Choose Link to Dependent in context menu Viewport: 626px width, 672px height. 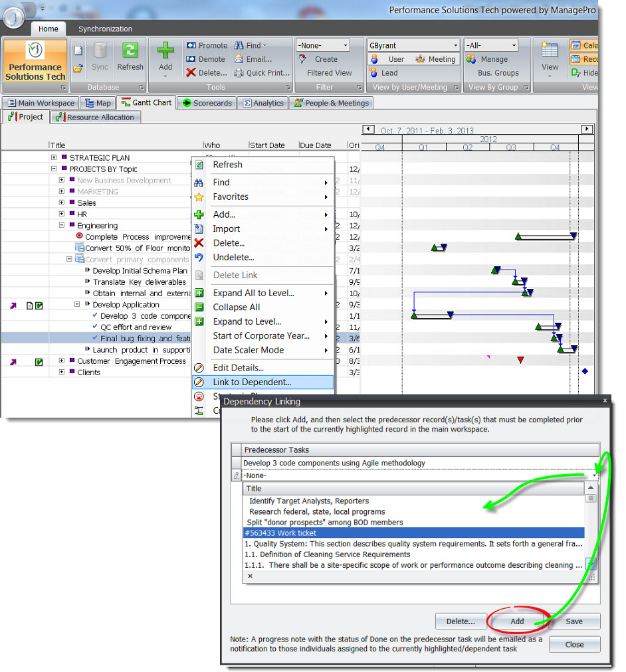pos(263,382)
